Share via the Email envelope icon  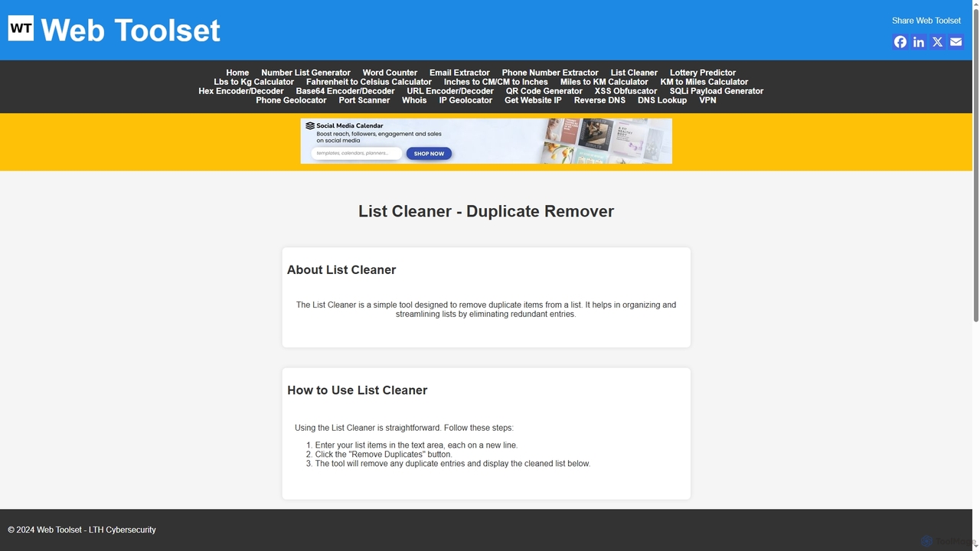[x=955, y=42]
